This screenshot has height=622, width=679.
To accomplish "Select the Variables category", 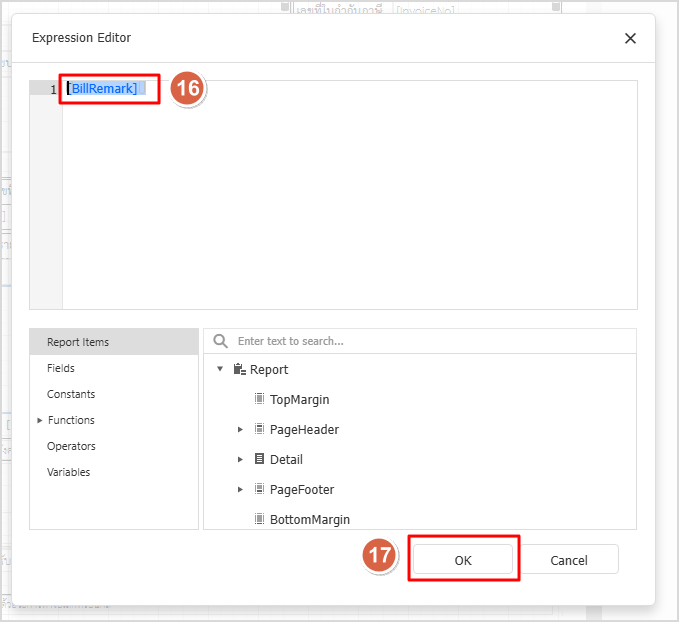I will pyautogui.click(x=68, y=472).
